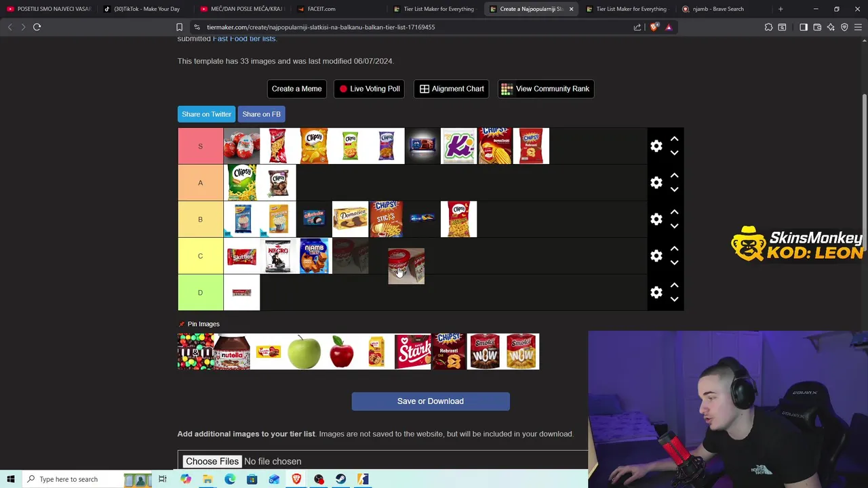
Task: Select Njamb image in C tier
Action: coord(314,256)
